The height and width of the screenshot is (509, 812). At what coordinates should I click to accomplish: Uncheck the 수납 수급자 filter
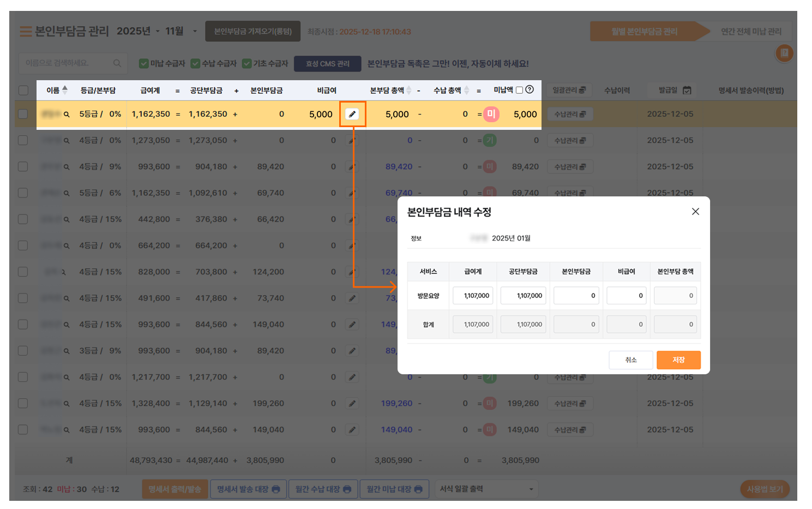point(195,64)
